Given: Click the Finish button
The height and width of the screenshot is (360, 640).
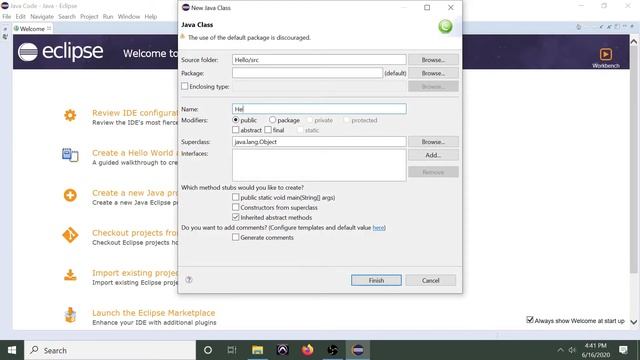Looking at the screenshot, I should [376, 280].
